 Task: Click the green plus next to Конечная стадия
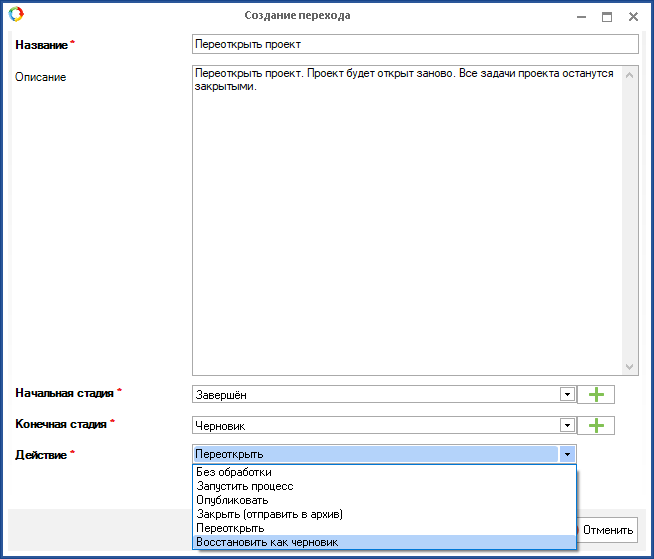598,426
